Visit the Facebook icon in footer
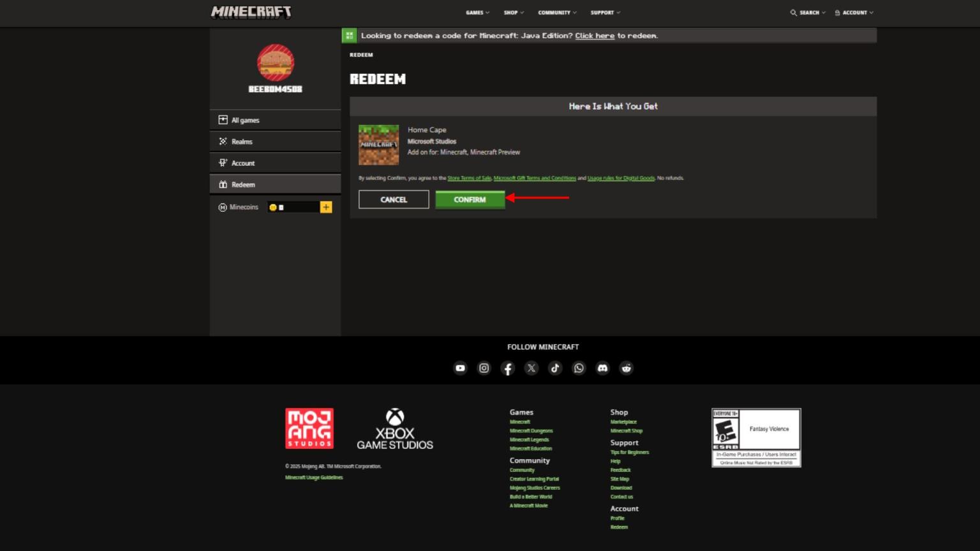980x551 pixels. (508, 368)
